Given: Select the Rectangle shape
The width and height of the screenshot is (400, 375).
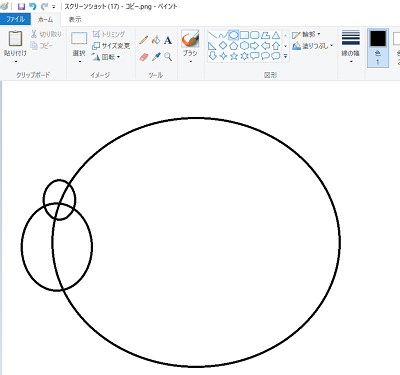Looking at the screenshot, I should 244,35.
